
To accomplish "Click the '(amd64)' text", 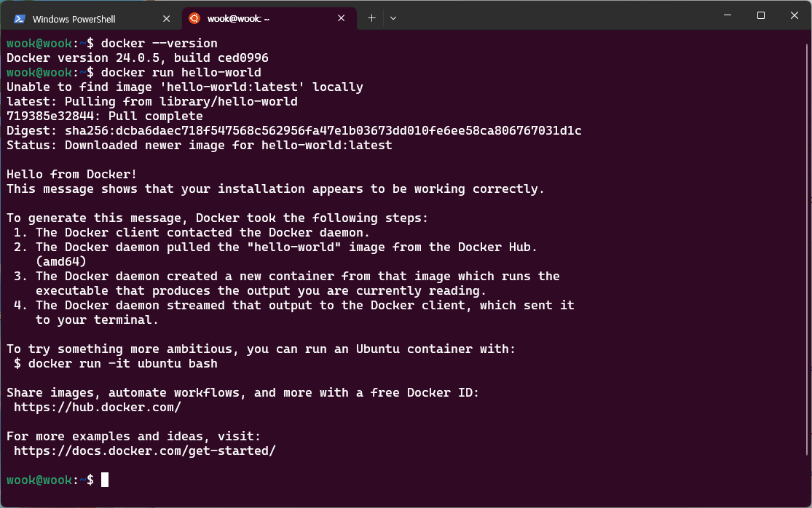I will coord(60,261).
